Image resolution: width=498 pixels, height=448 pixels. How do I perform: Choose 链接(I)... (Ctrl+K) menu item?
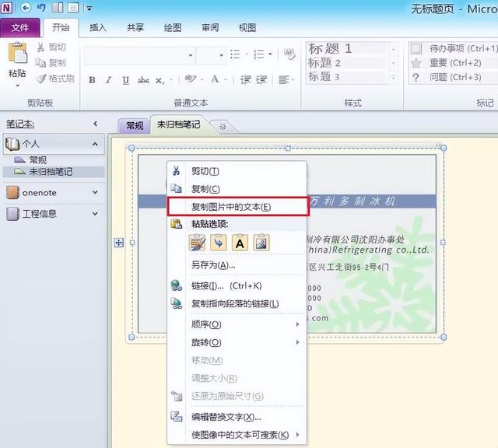(x=237, y=285)
